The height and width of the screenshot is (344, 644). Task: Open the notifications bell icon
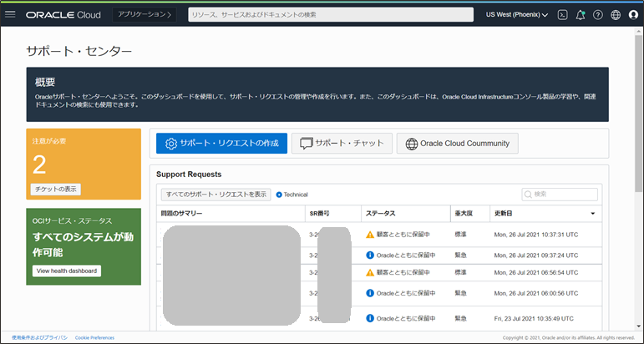pyautogui.click(x=580, y=15)
